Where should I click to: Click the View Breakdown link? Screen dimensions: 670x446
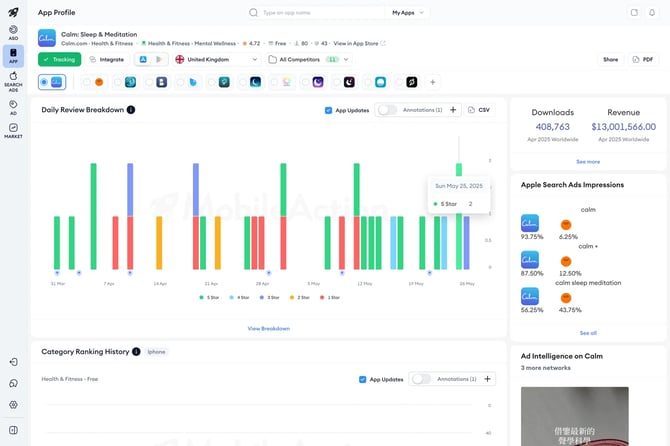point(269,329)
